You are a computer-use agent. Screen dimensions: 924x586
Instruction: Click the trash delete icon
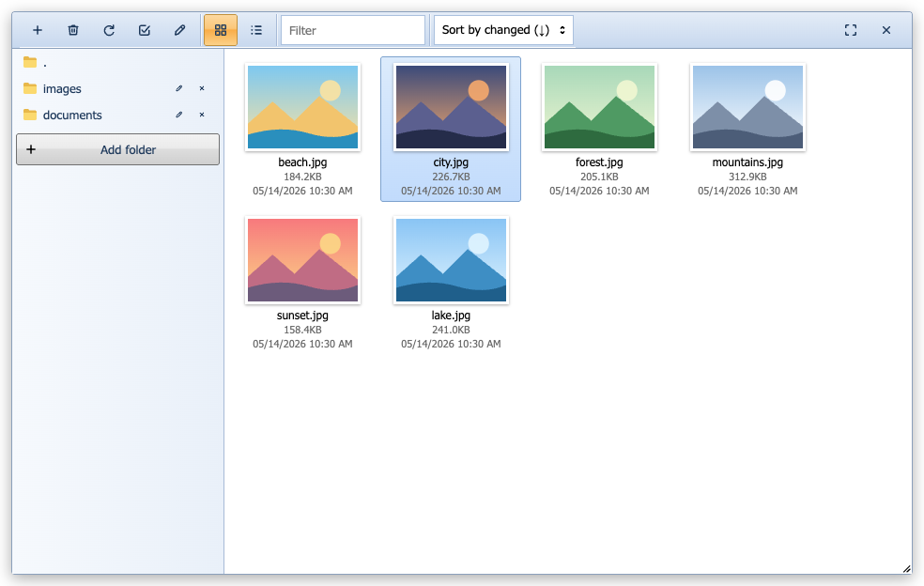click(73, 30)
